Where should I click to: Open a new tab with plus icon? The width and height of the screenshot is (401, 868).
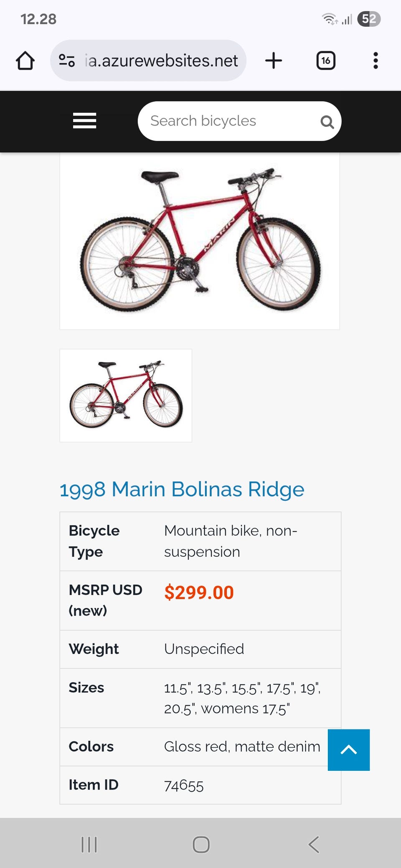coord(274,61)
